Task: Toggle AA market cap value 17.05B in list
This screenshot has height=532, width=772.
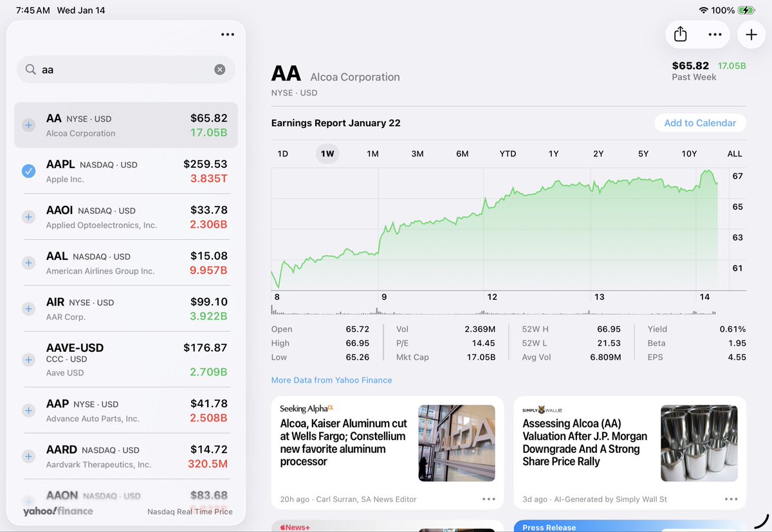Action: [208, 133]
